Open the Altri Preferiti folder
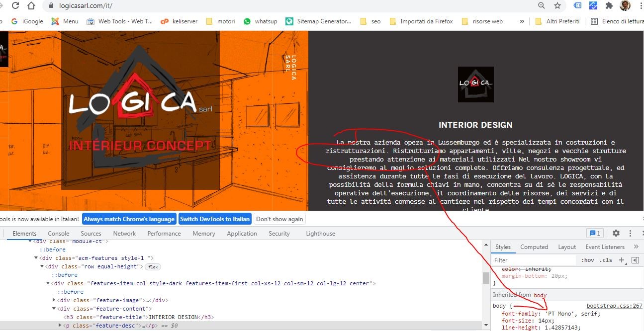 [557, 21]
